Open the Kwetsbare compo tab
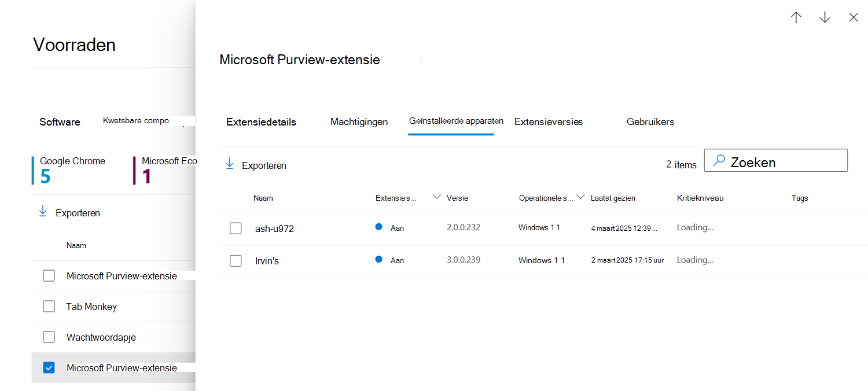Image resolution: width=868 pixels, height=391 pixels. (x=136, y=121)
